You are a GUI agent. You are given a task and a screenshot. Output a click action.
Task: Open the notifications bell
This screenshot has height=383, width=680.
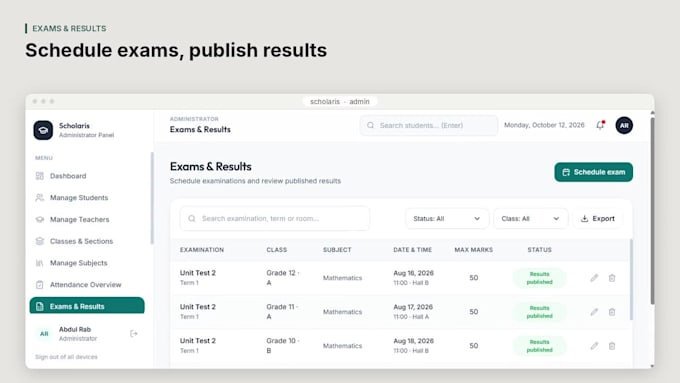[x=600, y=125]
